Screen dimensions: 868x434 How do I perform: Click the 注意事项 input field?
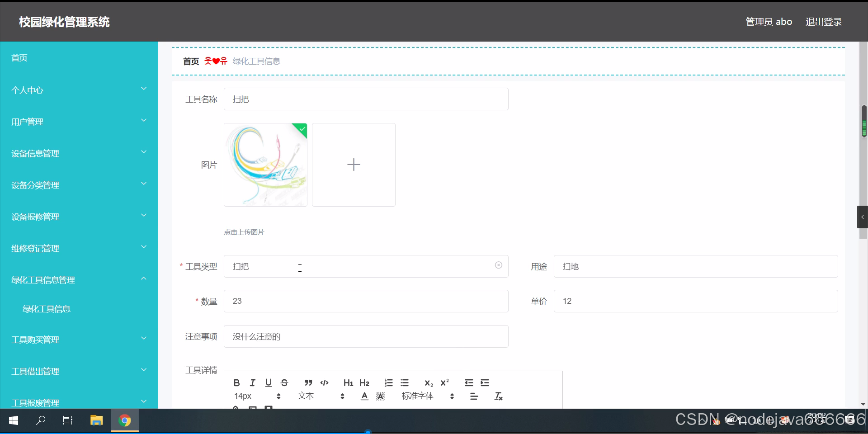click(366, 336)
